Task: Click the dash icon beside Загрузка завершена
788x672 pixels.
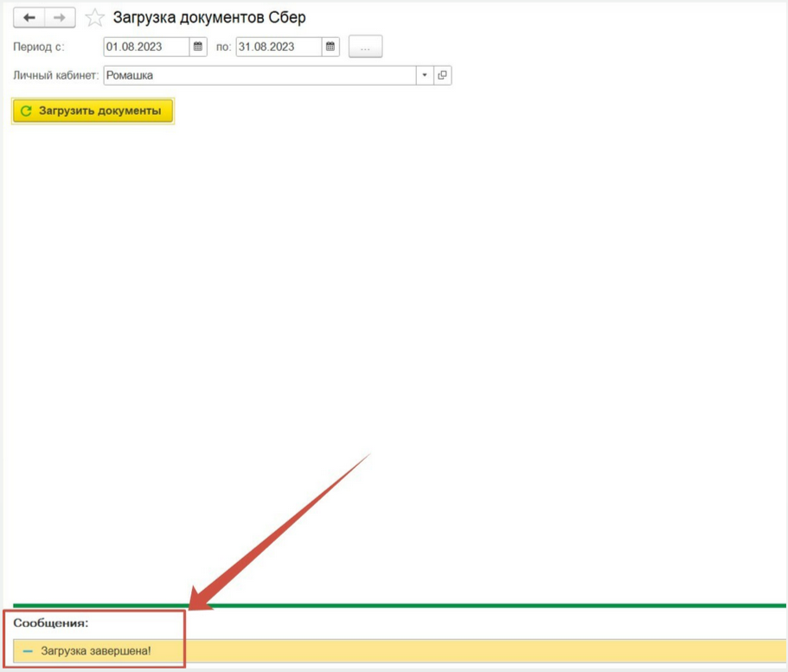Action: coord(28,651)
